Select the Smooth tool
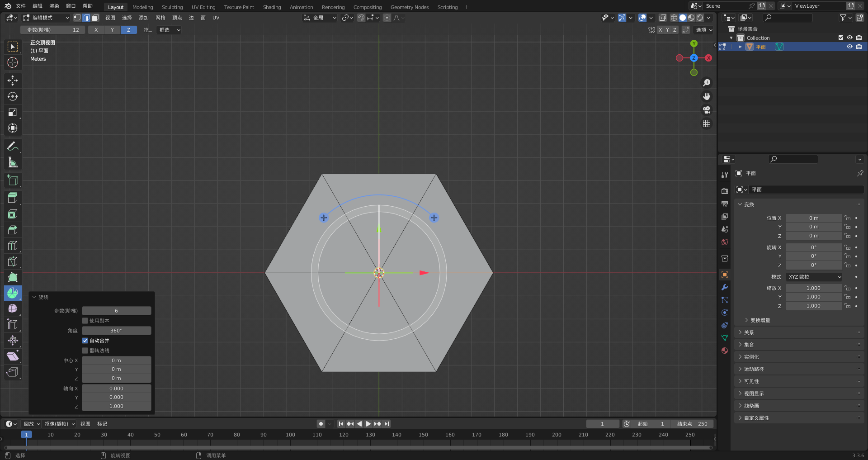The image size is (868, 460). pyautogui.click(x=13, y=308)
